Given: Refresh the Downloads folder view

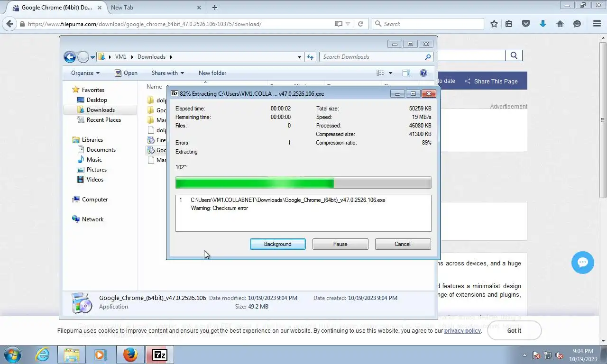Looking at the screenshot, I should (310, 57).
